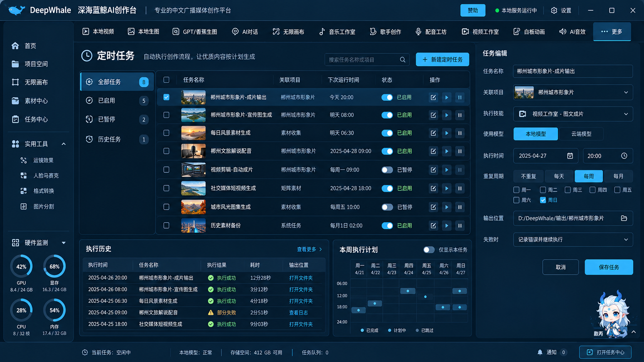Click the 保存任务 button

pos(609,267)
